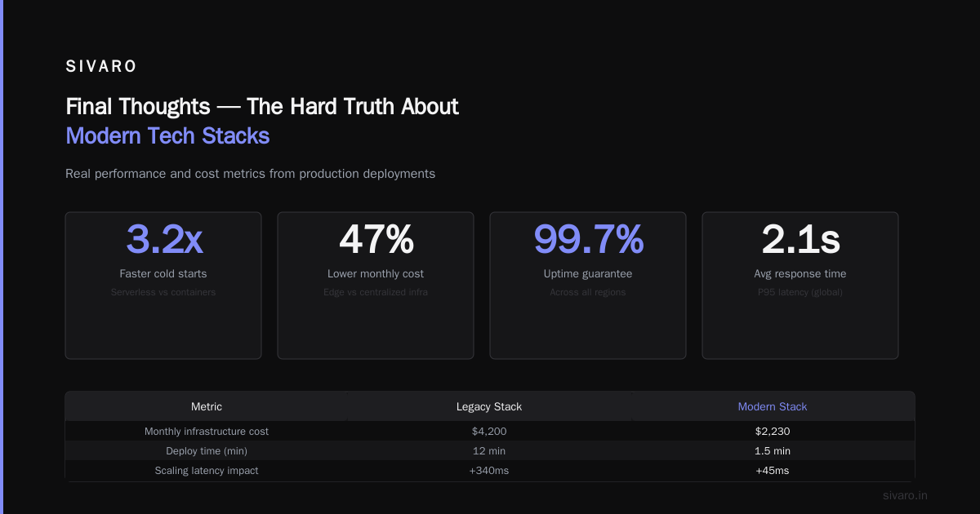Click the $2,230 modern cost cell
Screen dimensions: 980x514
tap(773, 431)
